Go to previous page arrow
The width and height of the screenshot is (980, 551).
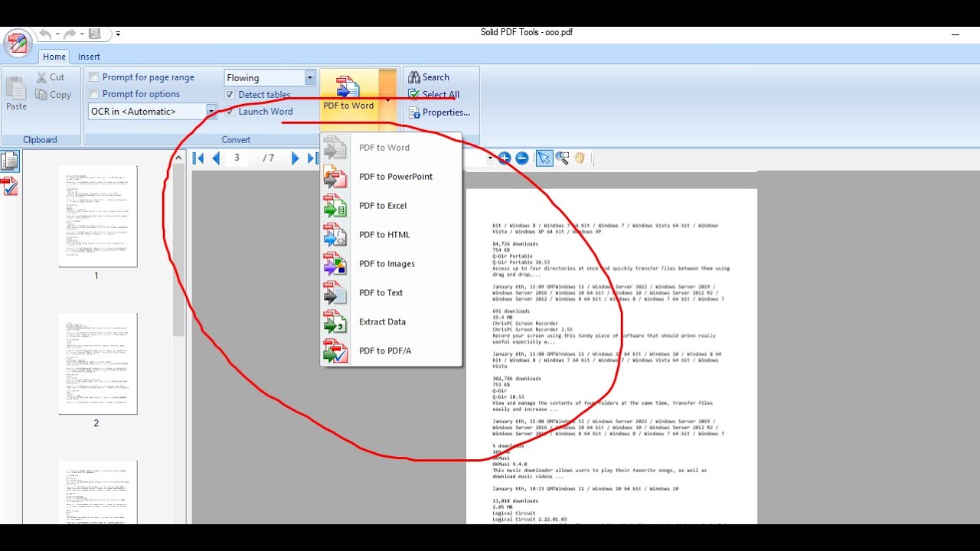point(216,158)
